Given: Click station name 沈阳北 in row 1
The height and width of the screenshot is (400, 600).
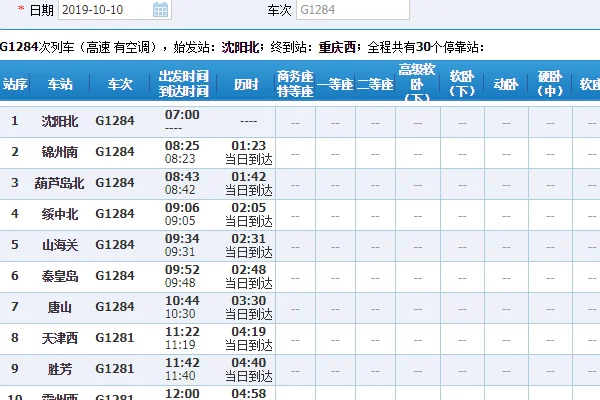Looking at the screenshot, I should pos(60,121).
